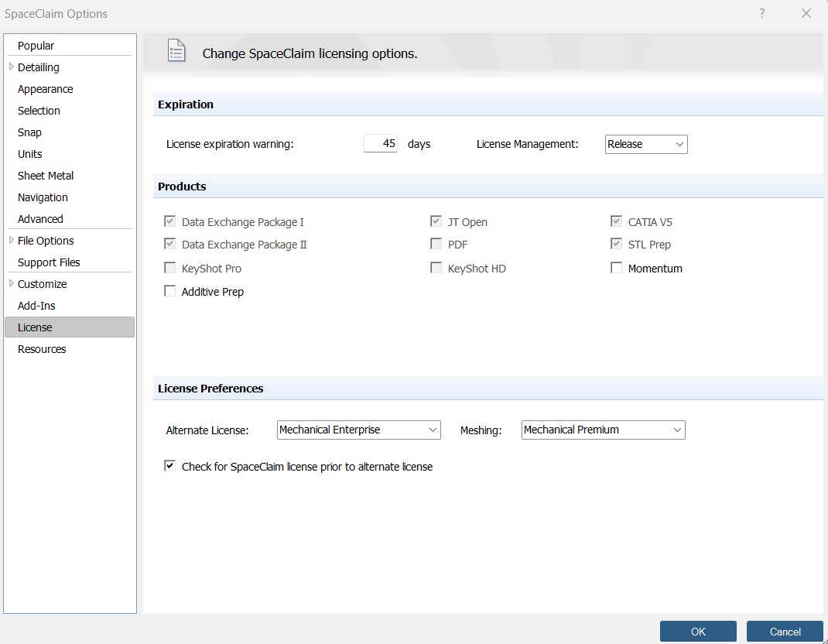
Task: Open the Alternate License dropdown
Action: [358, 430]
